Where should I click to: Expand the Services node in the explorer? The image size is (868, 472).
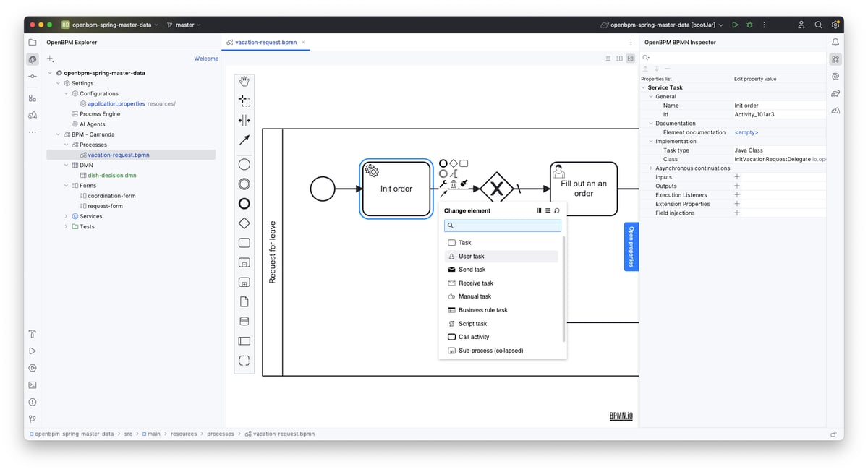pos(66,216)
